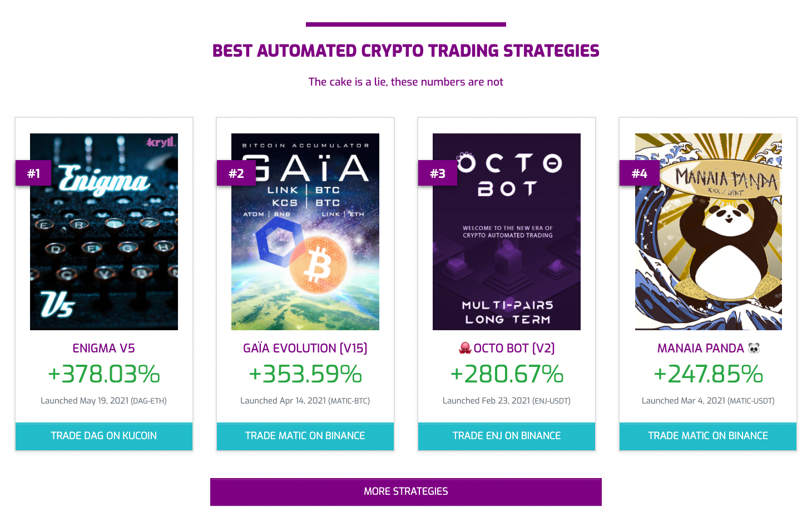
Task: Click the #4 rank badge
Action: tap(639, 173)
